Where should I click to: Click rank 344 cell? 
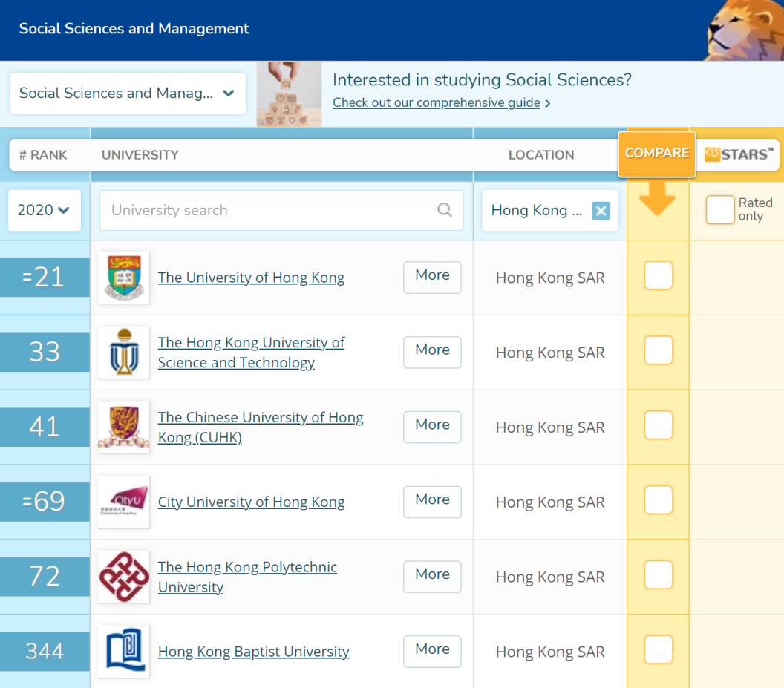(45, 652)
